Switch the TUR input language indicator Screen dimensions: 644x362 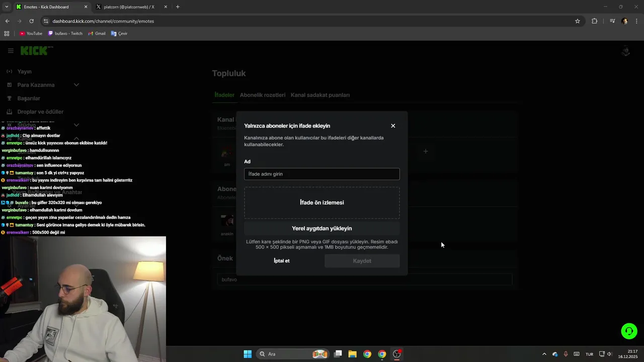(589, 354)
